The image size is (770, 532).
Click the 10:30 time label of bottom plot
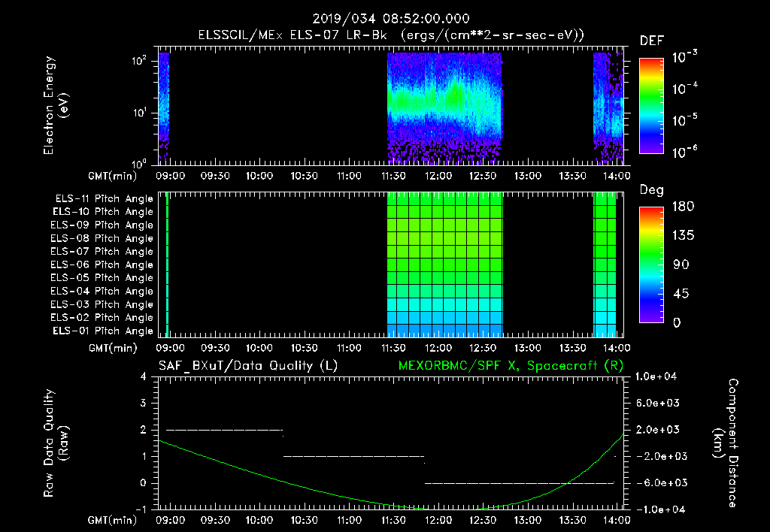(304, 520)
